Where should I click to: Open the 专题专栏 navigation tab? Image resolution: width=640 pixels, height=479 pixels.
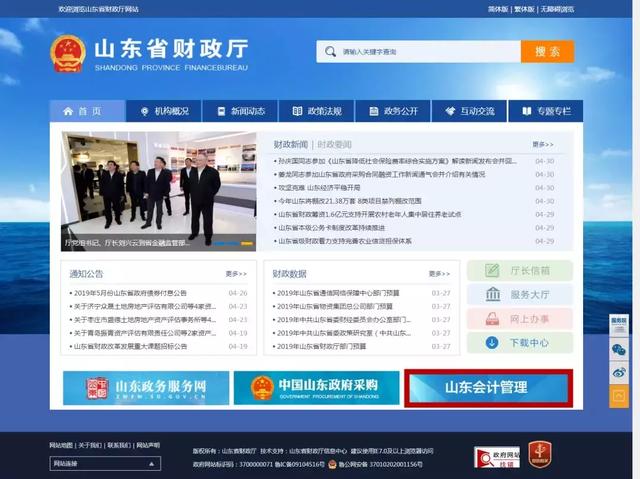pos(546,111)
